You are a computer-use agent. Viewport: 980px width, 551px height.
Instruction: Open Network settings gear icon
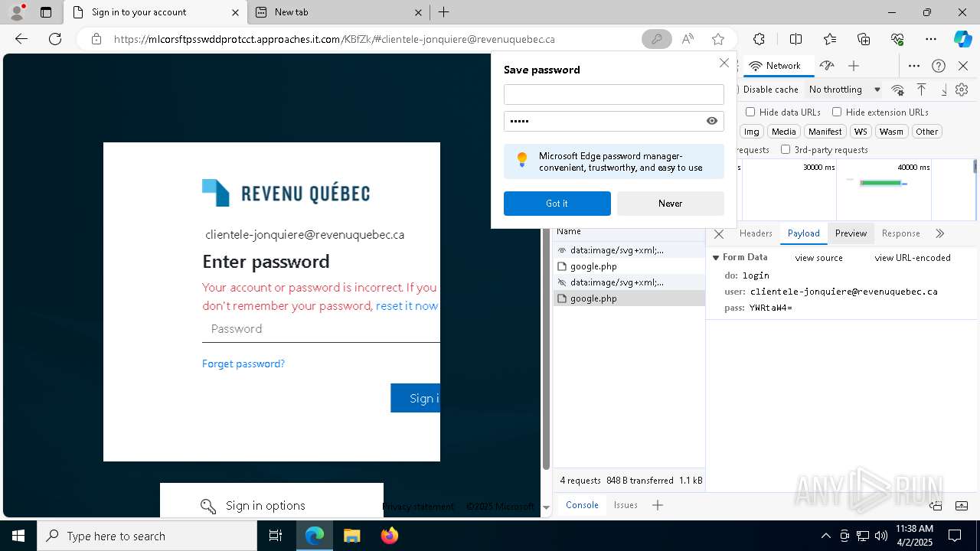962,90
